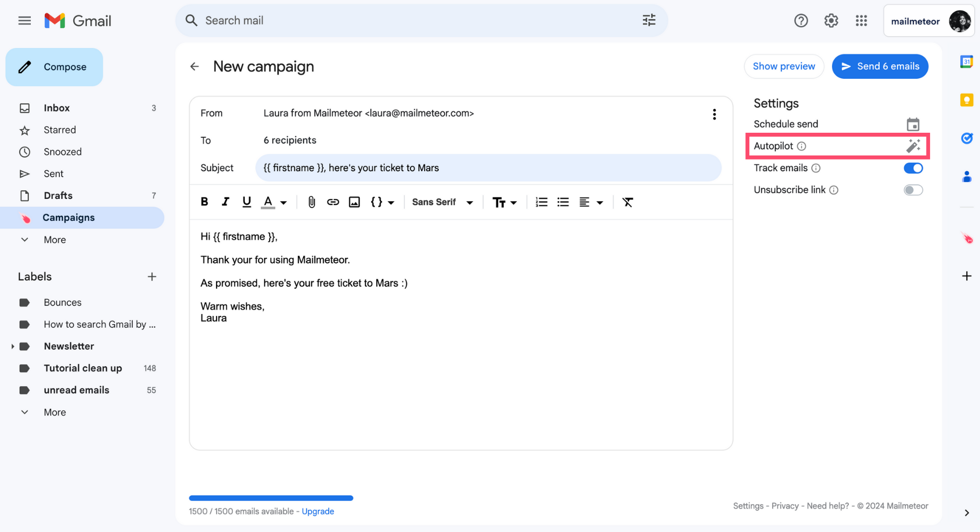Open Google Tasks in the side panel

[x=966, y=138]
